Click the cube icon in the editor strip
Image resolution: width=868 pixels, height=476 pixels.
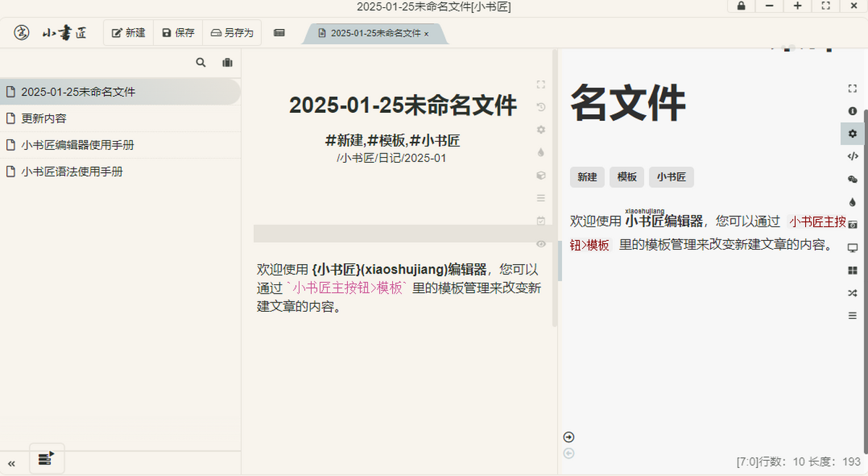540,175
